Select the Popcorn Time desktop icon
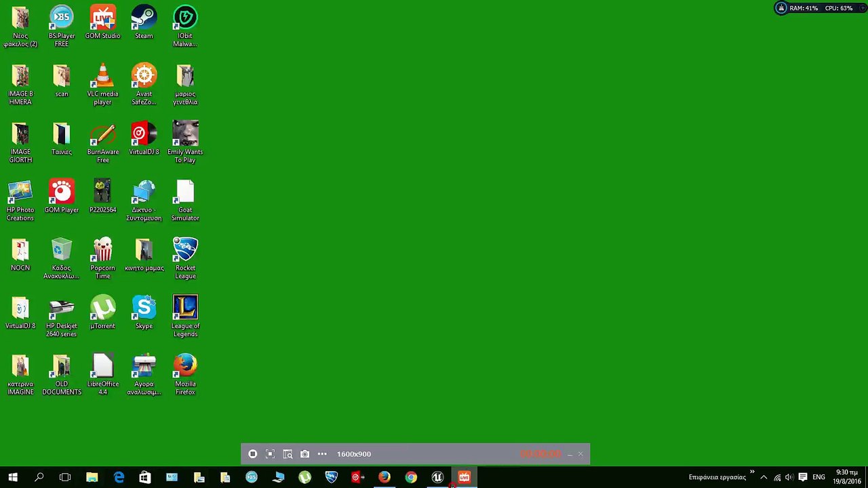Viewport: 868px width, 488px height. click(102, 258)
